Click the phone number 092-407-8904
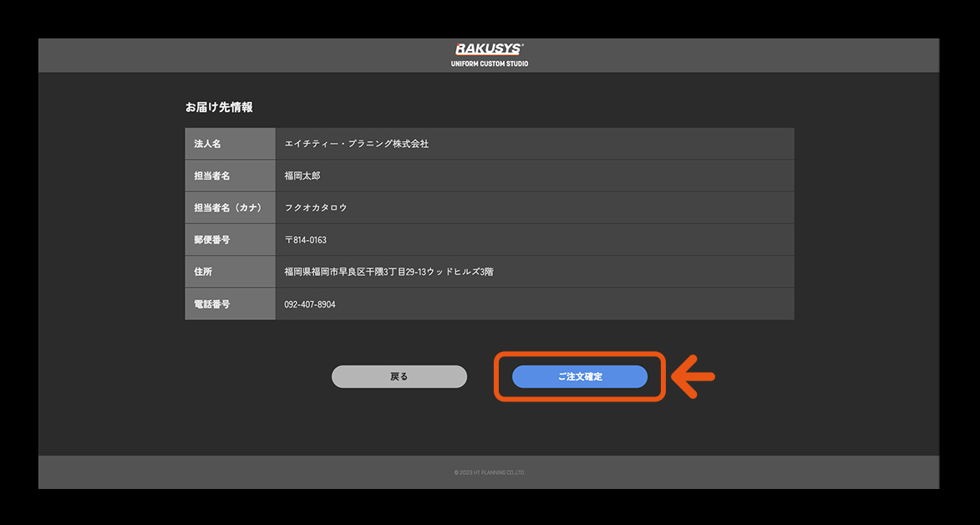 pyautogui.click(x=310, y=304)
